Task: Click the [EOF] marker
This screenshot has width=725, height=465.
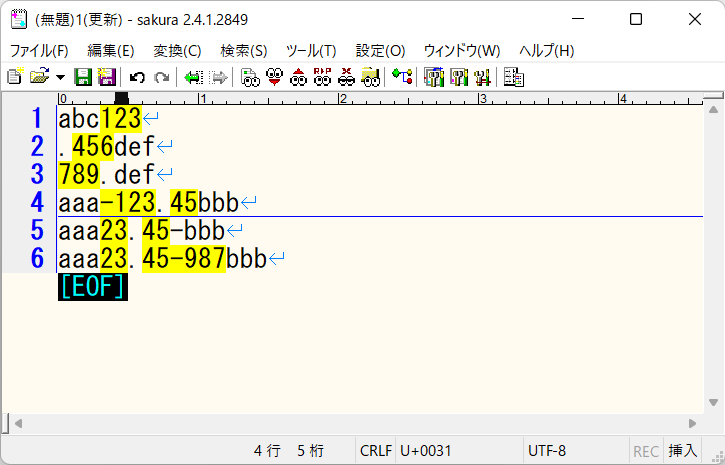Action: (x=92, y=287)
